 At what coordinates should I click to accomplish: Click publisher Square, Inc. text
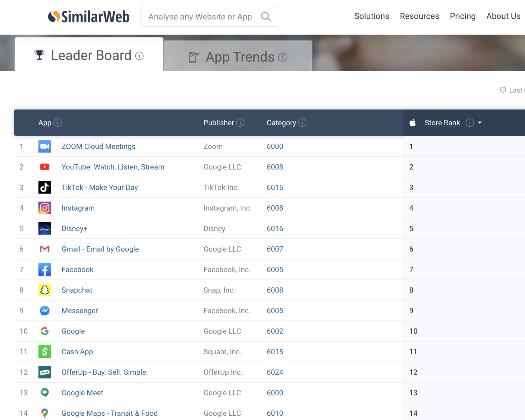tap(222, 352)
